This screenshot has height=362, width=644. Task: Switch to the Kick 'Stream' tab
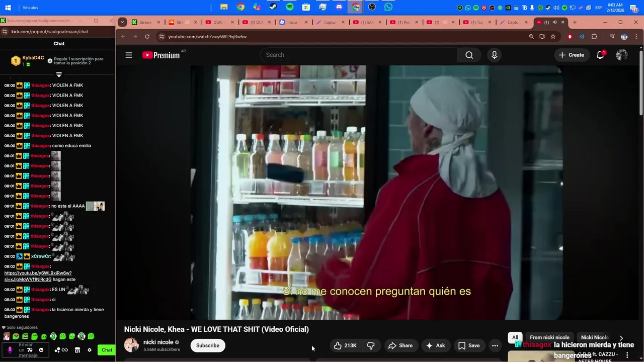click(x=146, y=22)
